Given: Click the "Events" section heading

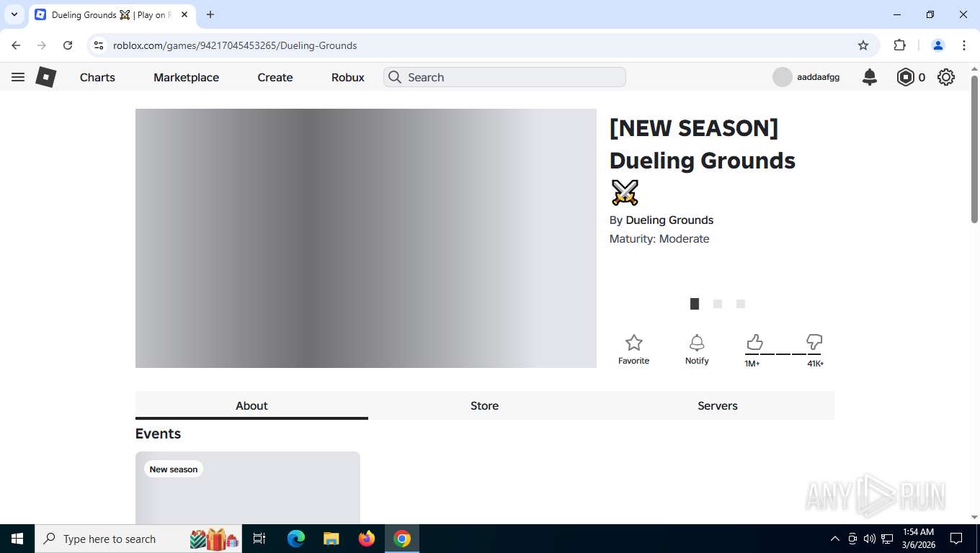Looking at the screenshot, I should coord(158,433).
